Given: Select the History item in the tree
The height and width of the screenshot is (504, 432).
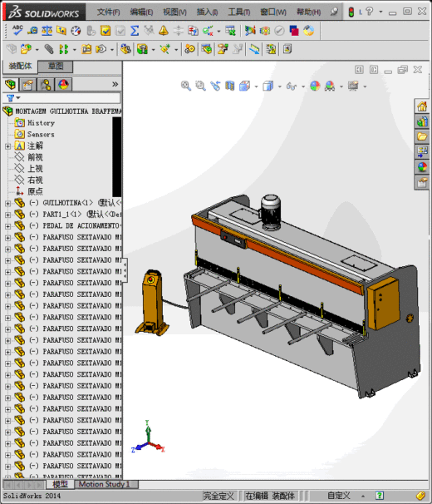Looking at the screenshot, I should tap(41, 123).
